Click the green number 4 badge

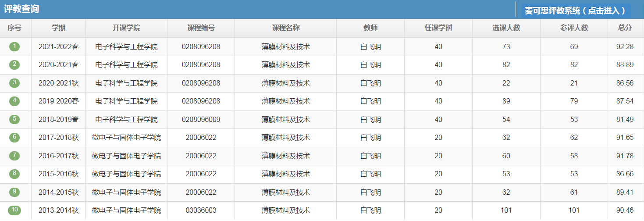[14, 101]
